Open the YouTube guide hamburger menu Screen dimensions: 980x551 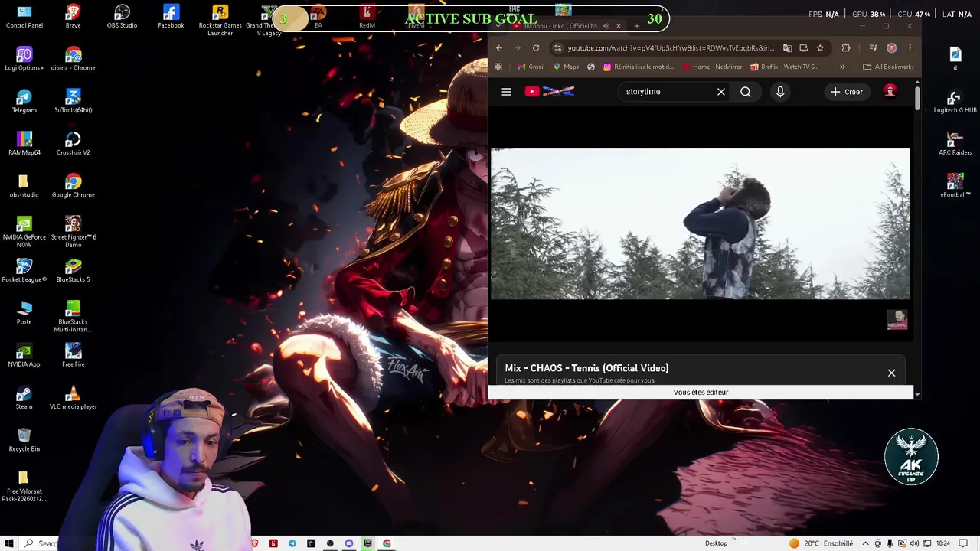click(x=506, y=92)
